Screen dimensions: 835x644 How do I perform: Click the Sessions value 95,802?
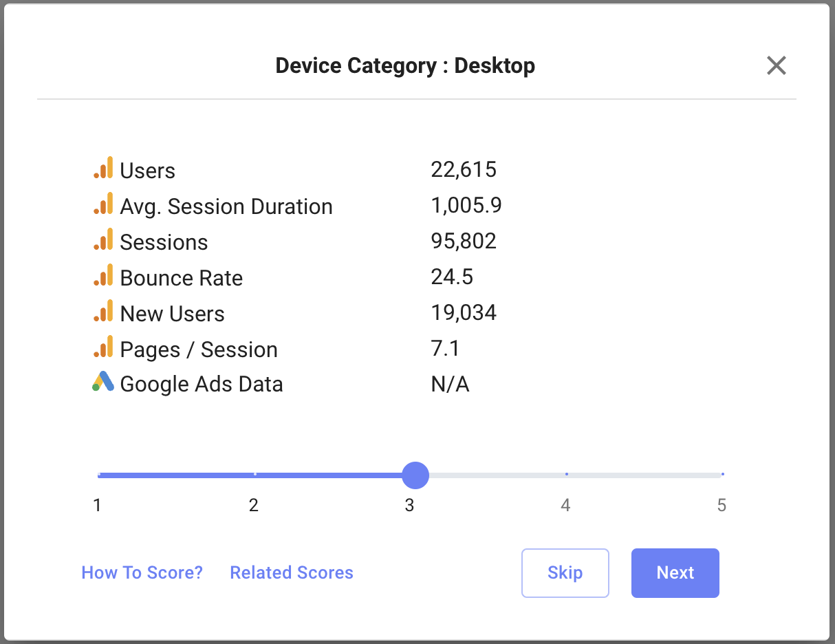click(464, 241)
